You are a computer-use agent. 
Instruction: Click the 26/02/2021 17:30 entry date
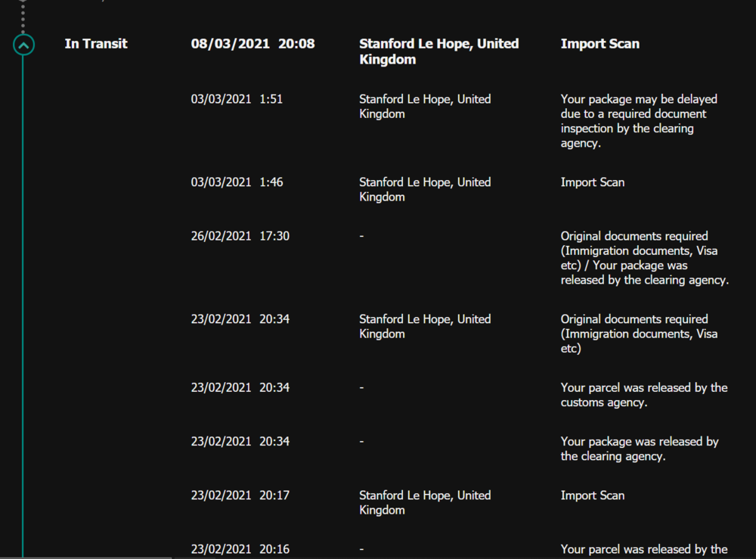tap(240, 236)
